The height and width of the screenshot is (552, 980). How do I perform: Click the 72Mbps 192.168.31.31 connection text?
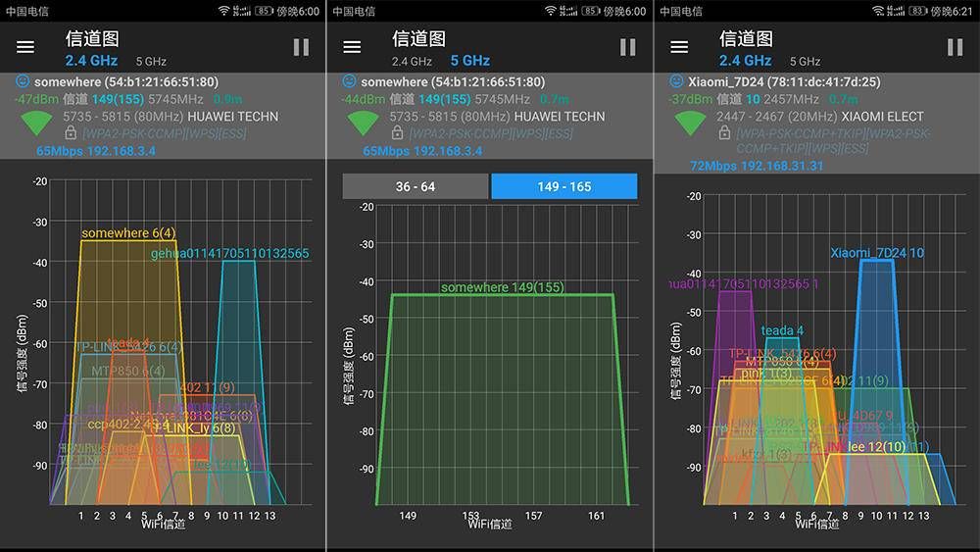click(757, 166)
